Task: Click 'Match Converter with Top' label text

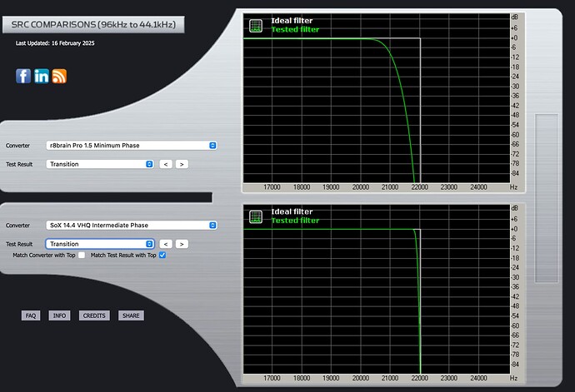Action: pos(44,255)
